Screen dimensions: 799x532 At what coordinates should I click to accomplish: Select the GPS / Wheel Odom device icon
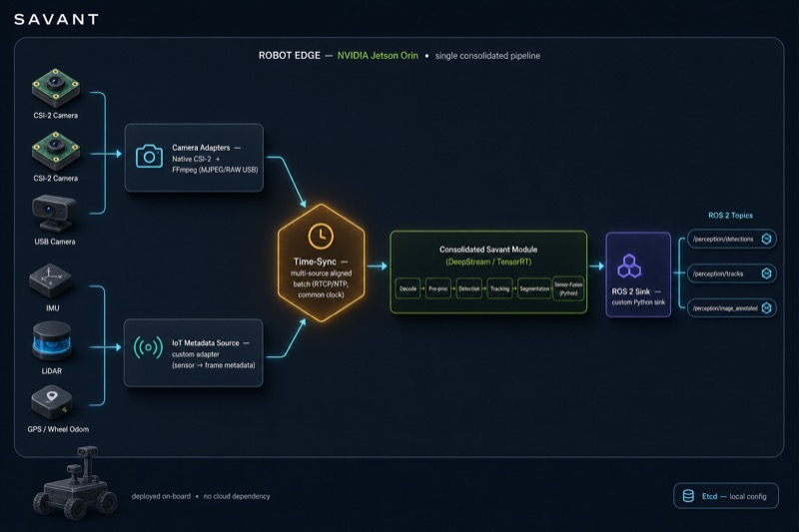click(52, 401)
